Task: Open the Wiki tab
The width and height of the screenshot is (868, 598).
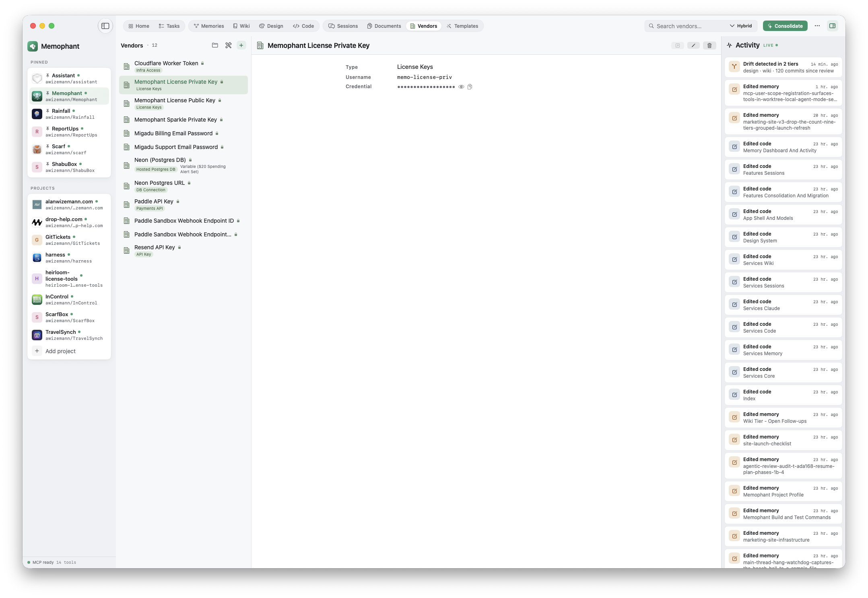Action: pos(241,26)
